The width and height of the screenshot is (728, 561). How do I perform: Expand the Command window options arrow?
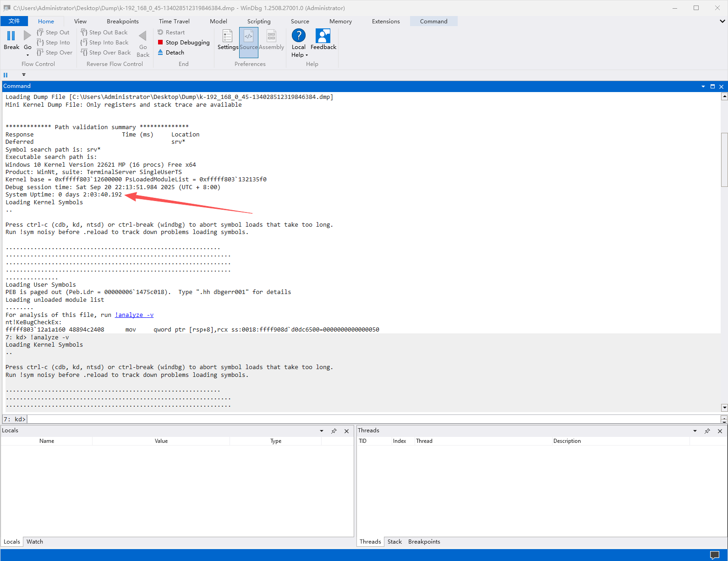[703, 87]
